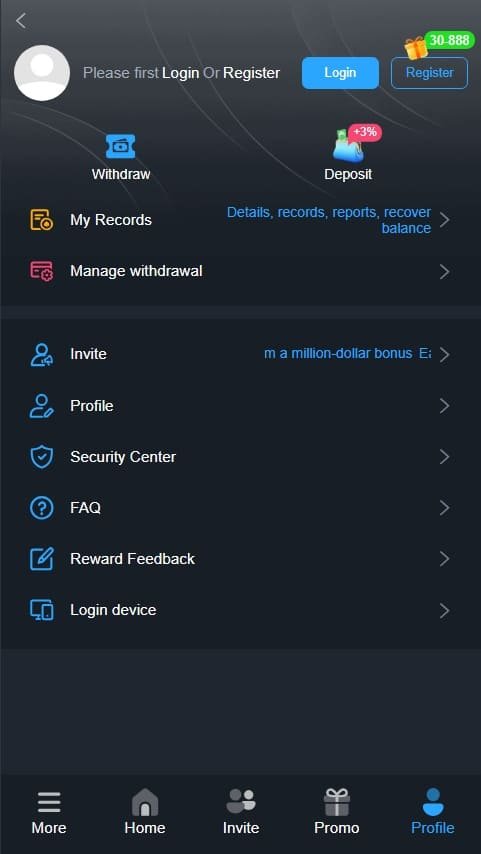Go back using the top-left arrow
Image resolution: width=481 pixels, height=854 pixels.
(21, 21)
